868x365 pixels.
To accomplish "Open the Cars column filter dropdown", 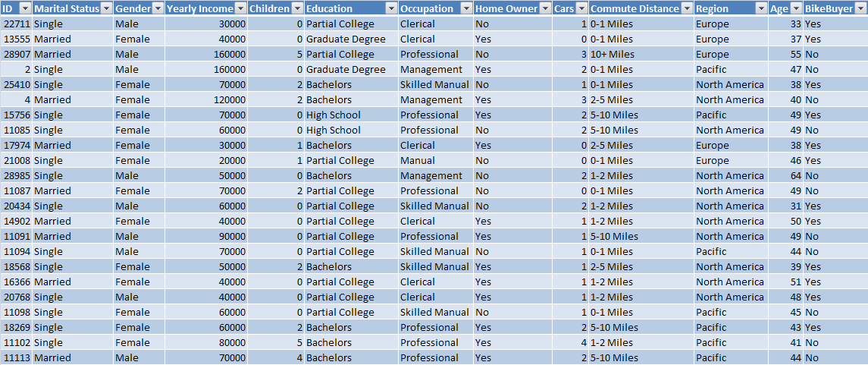I will tap(581, 8).
